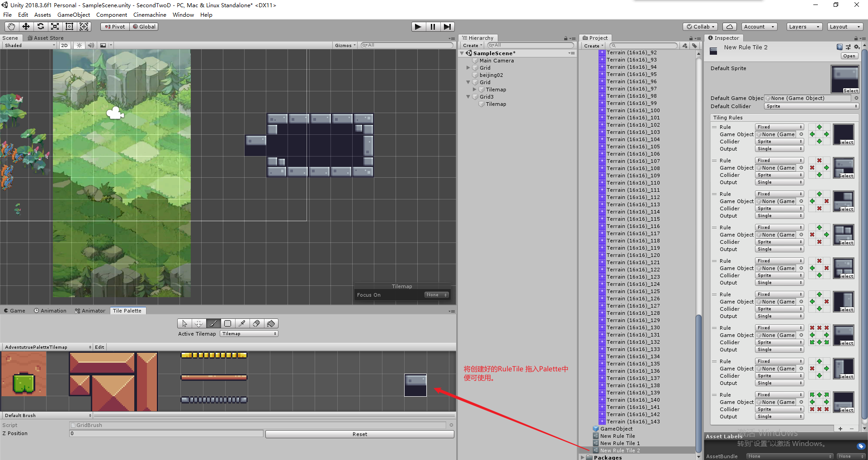Activate the Tile Palette paintbrush tool
The width and height of the screenshot is (868, 460).
213,323
